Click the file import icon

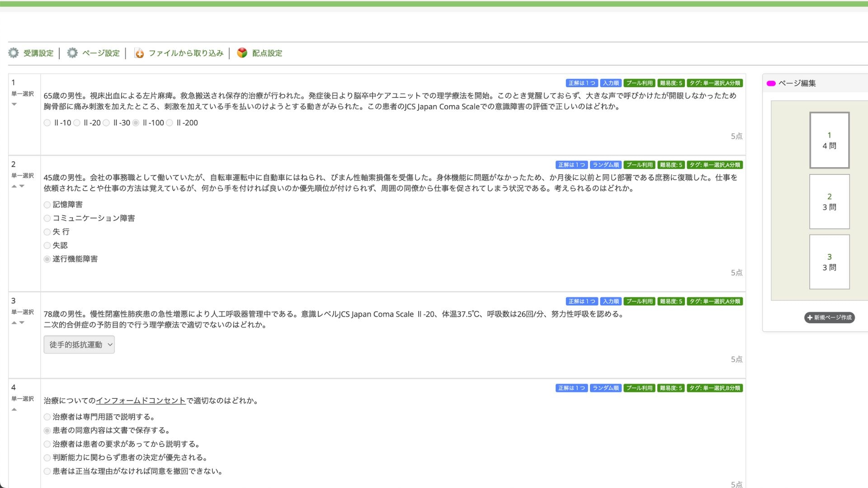point(139,53)
